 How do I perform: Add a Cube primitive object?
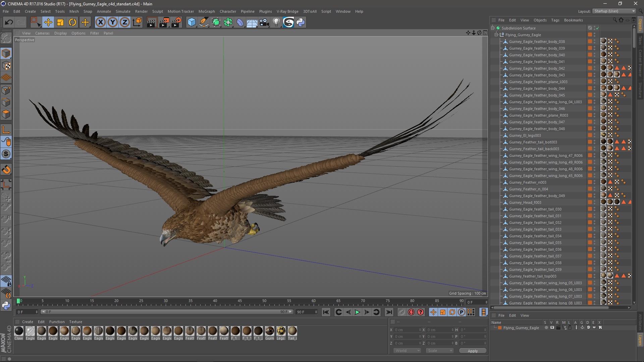coord(192,22)
